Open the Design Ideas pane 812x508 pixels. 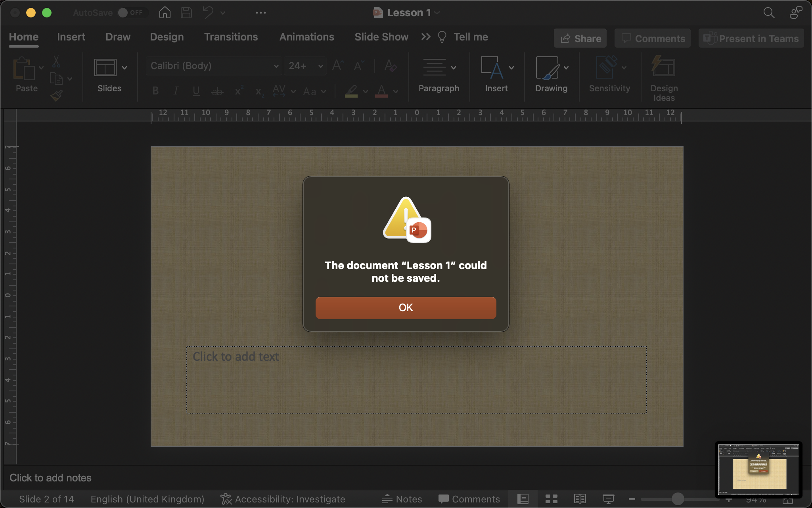[x=664, y=78]
